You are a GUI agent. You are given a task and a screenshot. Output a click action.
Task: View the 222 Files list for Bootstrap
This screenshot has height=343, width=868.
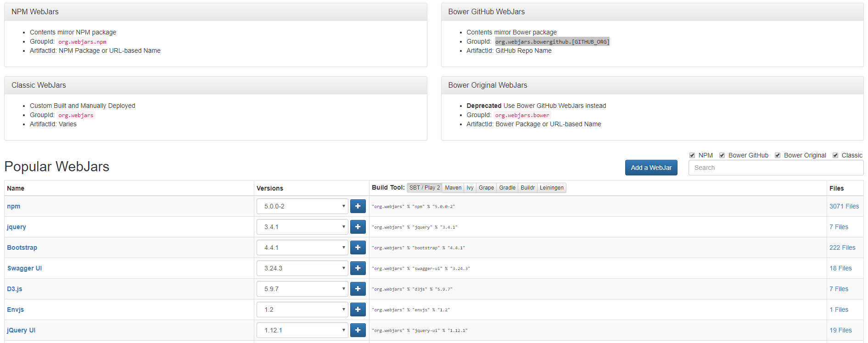pyautogui.click(x=842, y=247)
